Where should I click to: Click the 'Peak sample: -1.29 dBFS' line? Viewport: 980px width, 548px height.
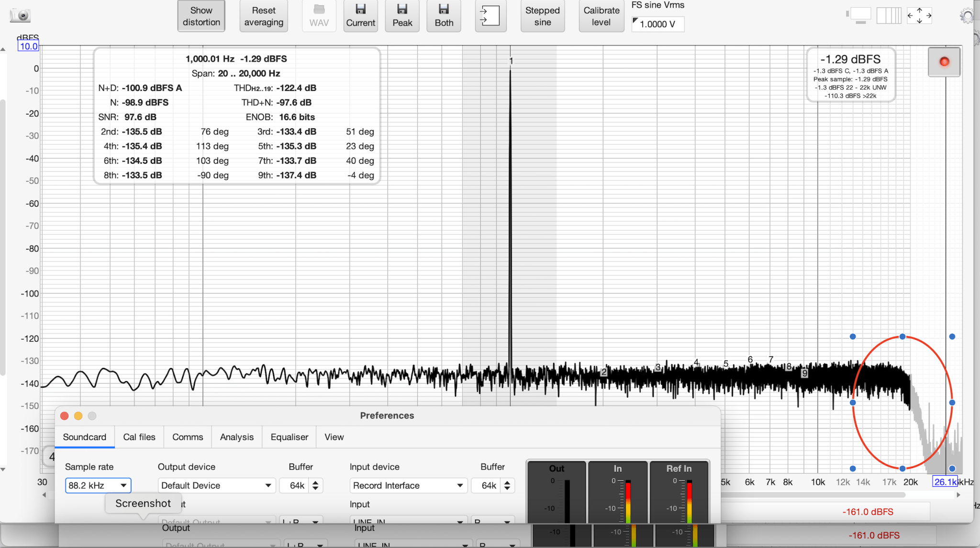point(850,79)
